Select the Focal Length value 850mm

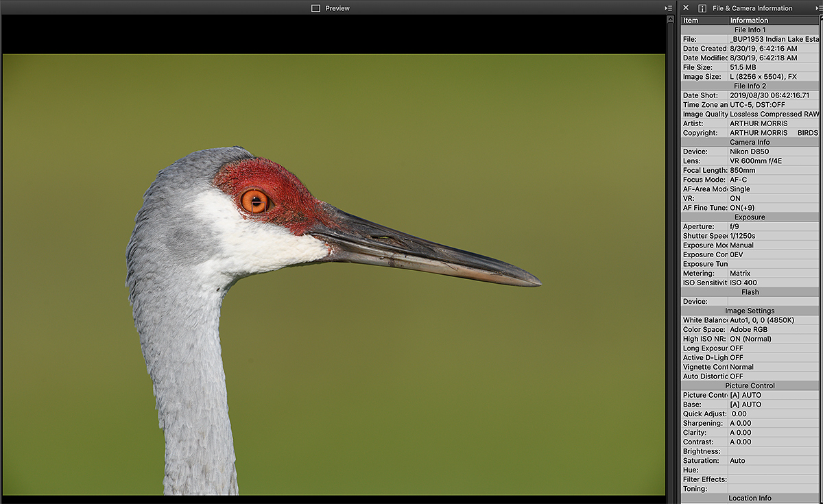[x=743, y=170]
